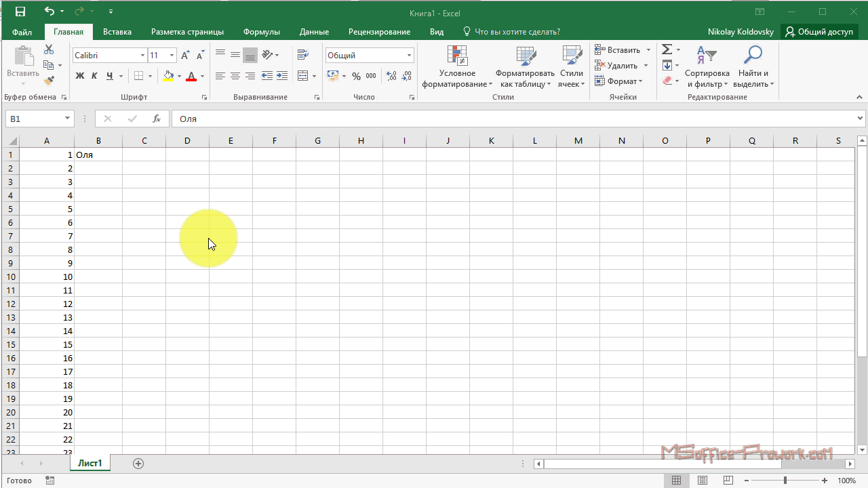868x488 pixels.
Task: Click the large Вставить paste button
Action: (x=23, y=66)
